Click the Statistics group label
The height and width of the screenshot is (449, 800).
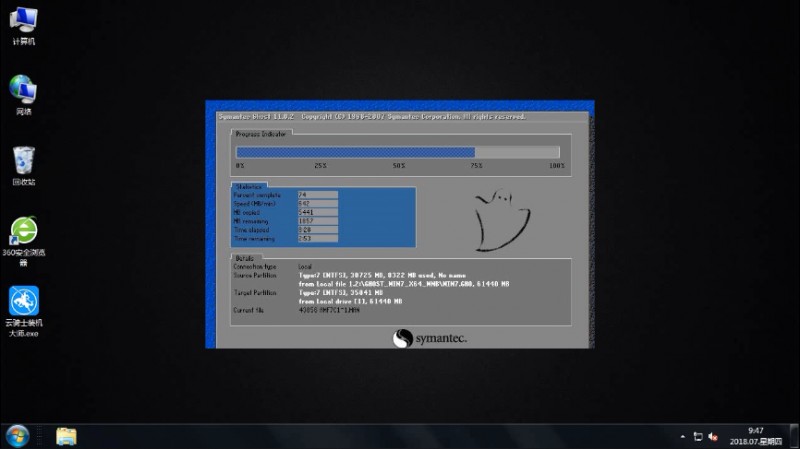[248, 187]
